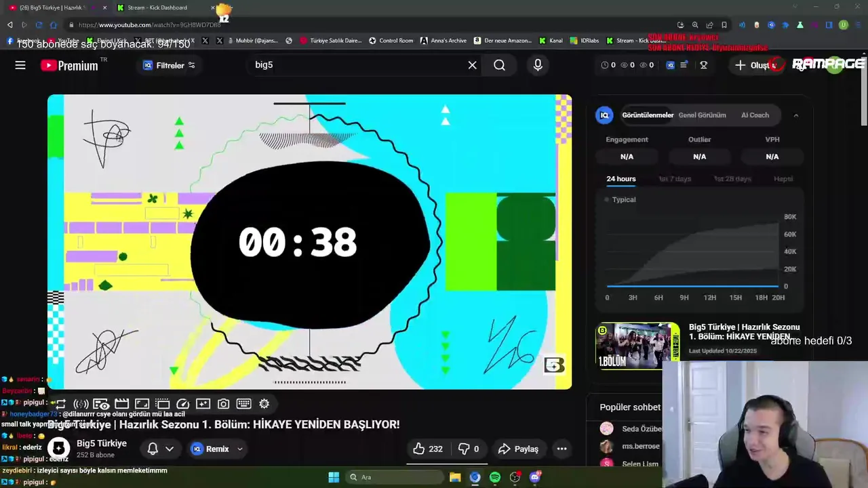Expand the Remix dropdown arrow
The height and width of the screenshot is (488, 868).
pyautogui.click(x=239, y=449)
